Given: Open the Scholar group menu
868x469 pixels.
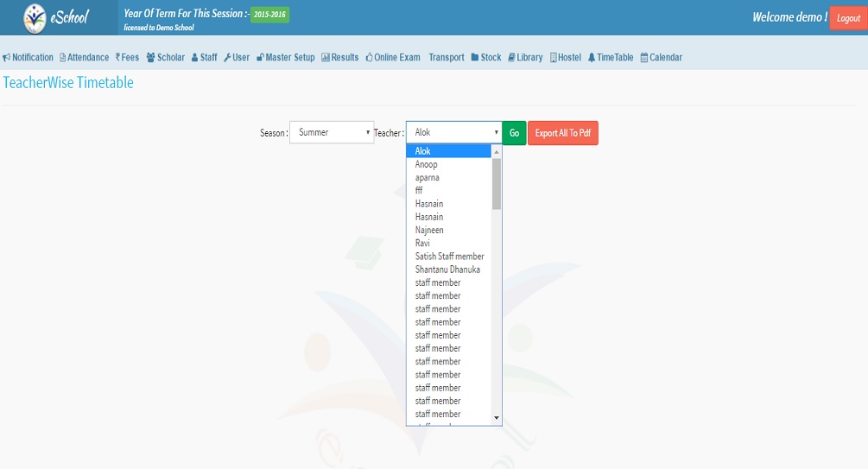Looking at the screenshot, I should 166,58.
